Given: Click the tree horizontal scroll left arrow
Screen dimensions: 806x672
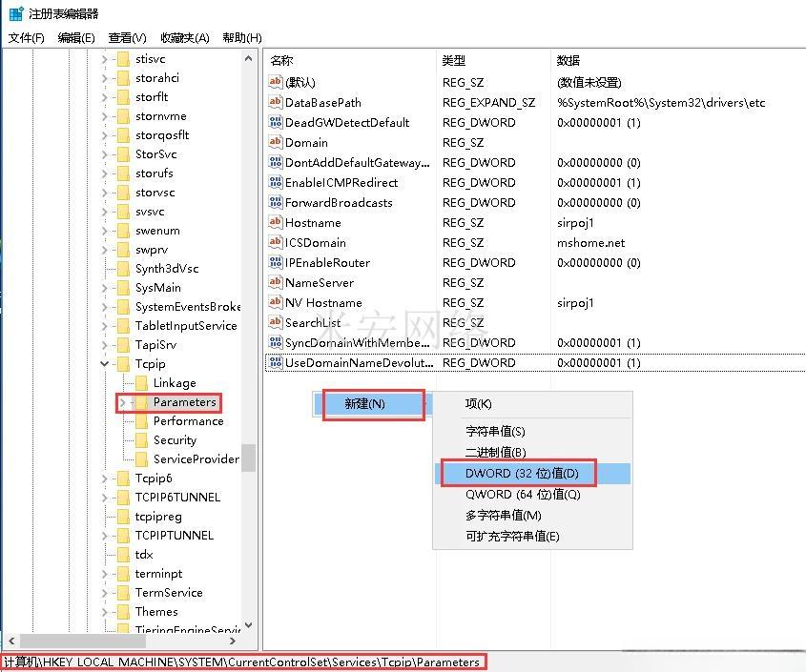Looking at the screenshot, I should (x=11, y=641).
